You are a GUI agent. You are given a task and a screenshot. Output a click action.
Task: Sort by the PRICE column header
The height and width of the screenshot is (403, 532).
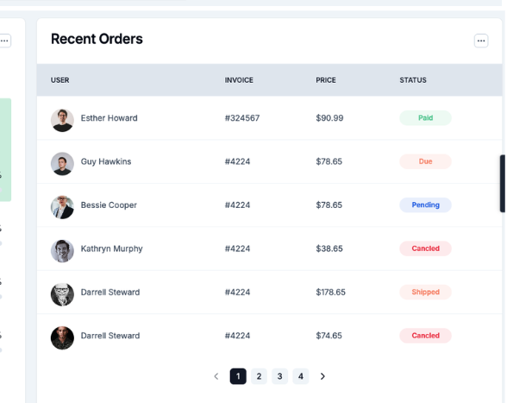(x=326, y=80)
